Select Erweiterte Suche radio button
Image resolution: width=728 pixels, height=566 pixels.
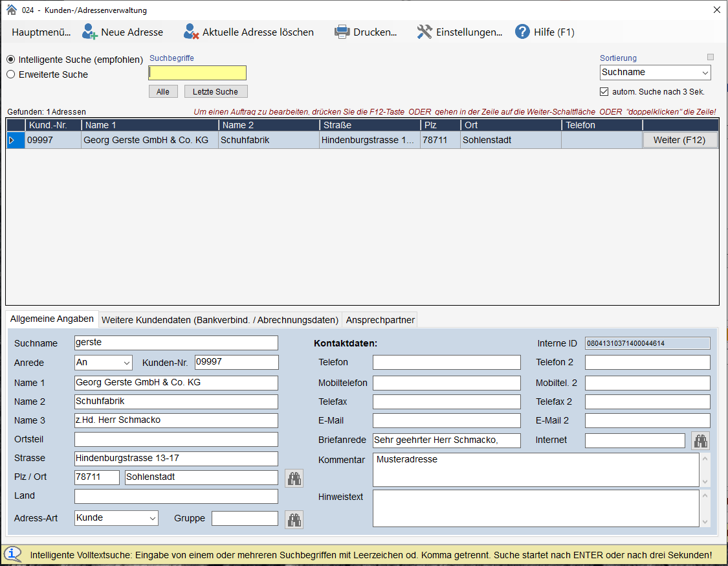(11, 74)
